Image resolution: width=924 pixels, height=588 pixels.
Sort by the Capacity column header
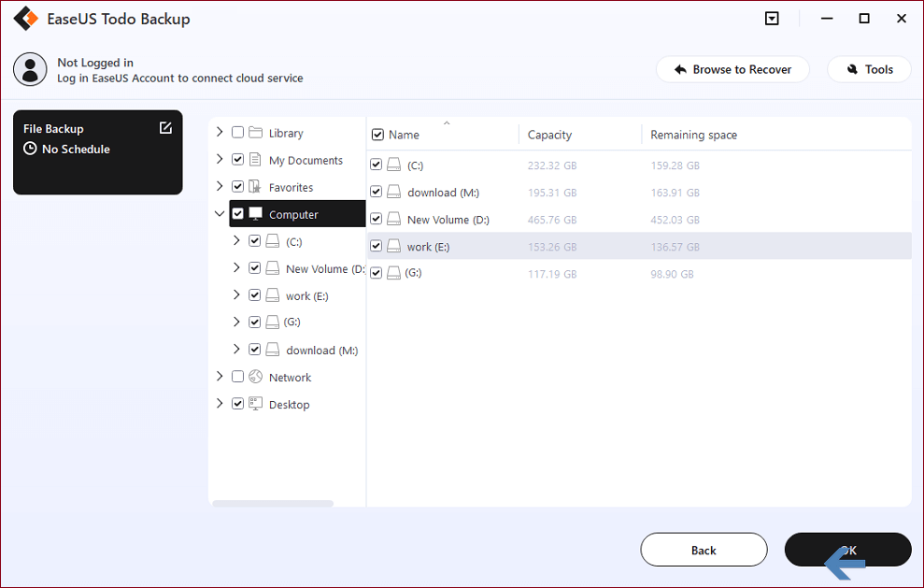(549, 135)
